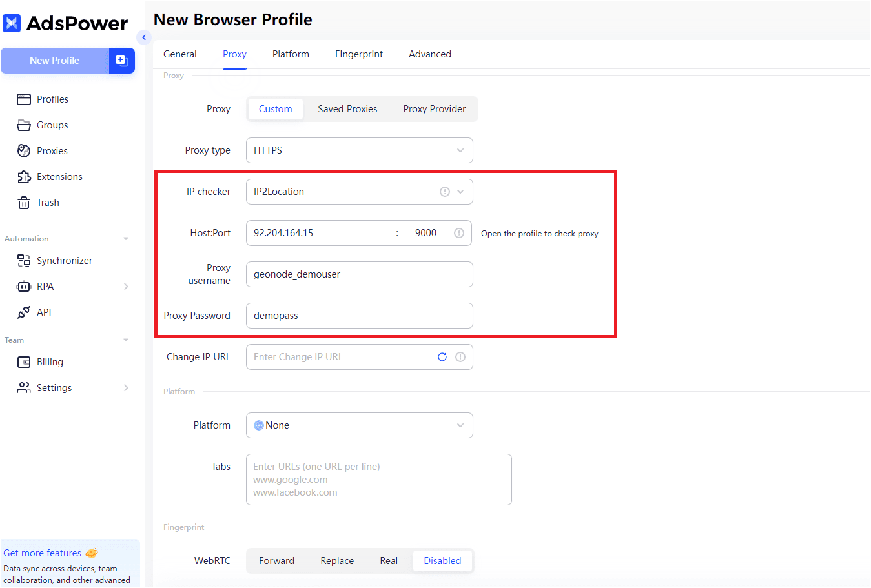Open the Billing section icon
The image size is (871, 588).
click(24, 361)
